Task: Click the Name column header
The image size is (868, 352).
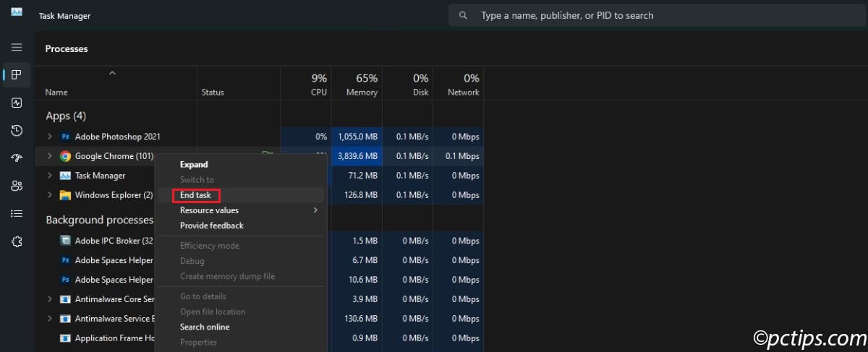Action: pyautogui.click(x=56, y=92)
